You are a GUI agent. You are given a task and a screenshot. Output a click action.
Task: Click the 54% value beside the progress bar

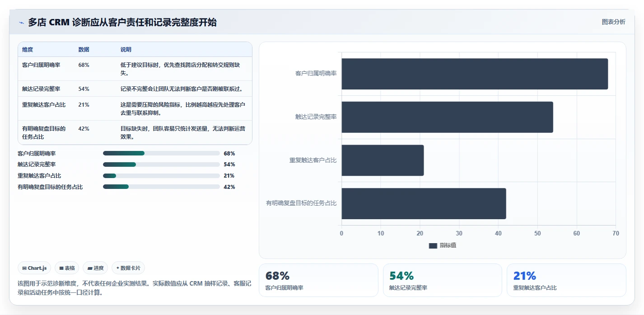[x=229, y=165]
